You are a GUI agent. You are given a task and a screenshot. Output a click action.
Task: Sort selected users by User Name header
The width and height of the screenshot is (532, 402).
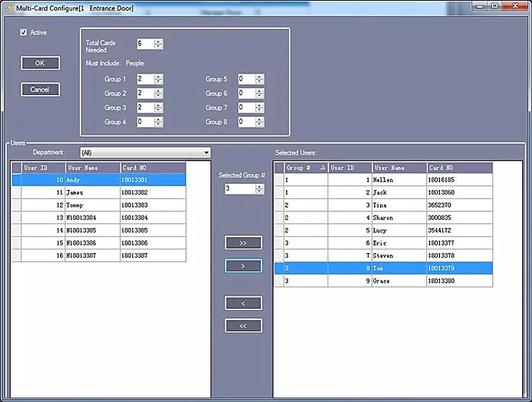click(399, 168)
